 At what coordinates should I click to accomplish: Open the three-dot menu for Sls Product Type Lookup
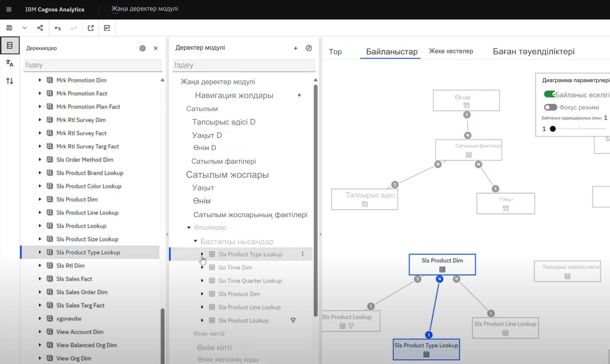click(x=303, y=254)
